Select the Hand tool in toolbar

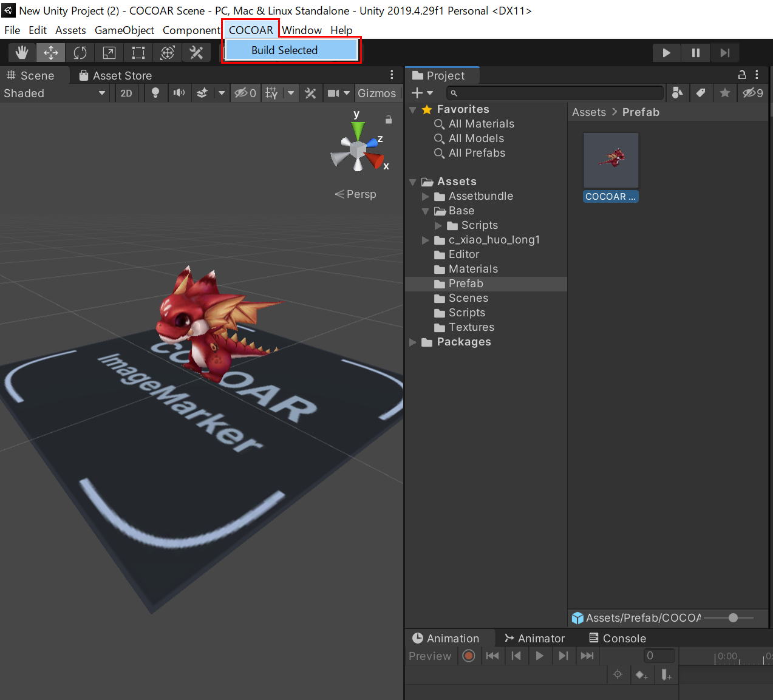click(x=22, y=53)
